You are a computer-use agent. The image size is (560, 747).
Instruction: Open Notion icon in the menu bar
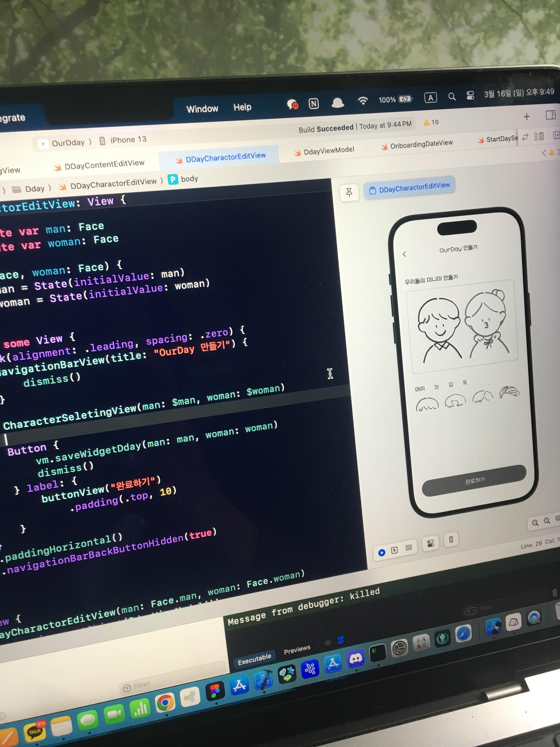pyautogui.click(x=314, y=104)
